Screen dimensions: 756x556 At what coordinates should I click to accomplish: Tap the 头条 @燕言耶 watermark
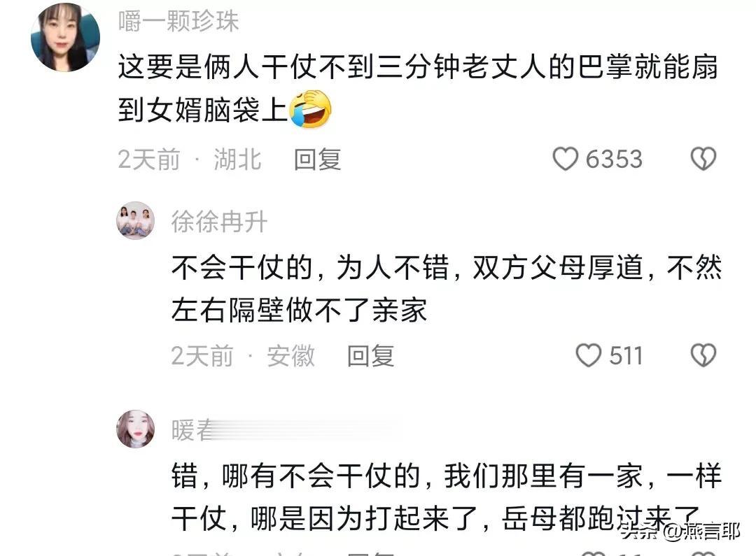click(680, 532)
